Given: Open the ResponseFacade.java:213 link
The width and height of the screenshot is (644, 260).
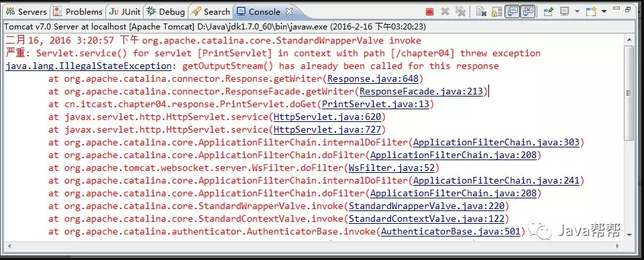Looking at the screenshot, I should [x=421, y=91].
